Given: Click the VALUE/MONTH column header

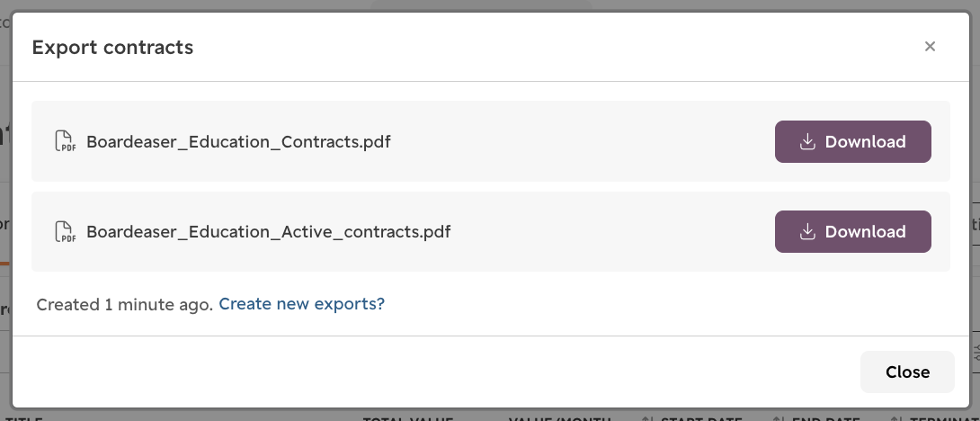Looking at the screenshot, I should [x=558, y=420].
